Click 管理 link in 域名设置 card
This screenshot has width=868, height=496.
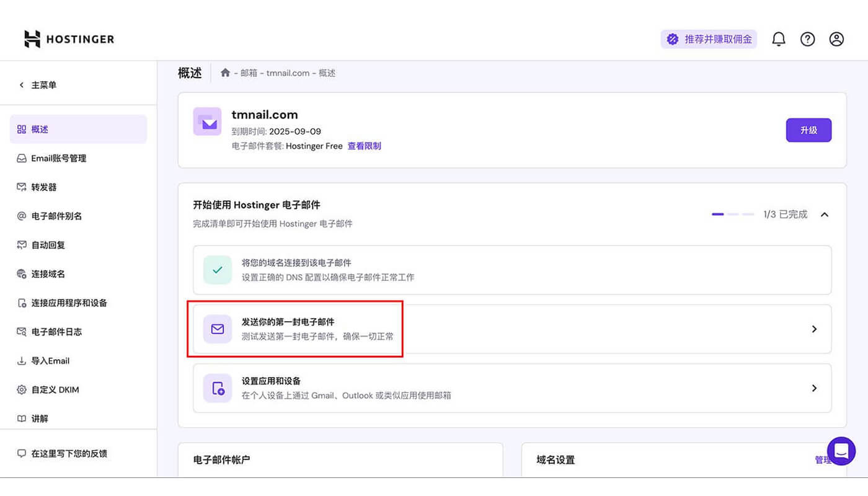[823, 460]
